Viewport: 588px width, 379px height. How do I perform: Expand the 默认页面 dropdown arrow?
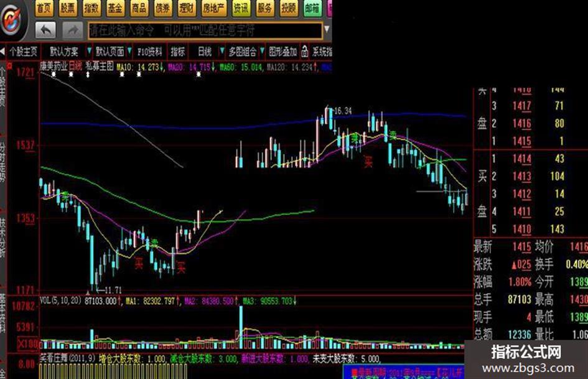point(129,50)
